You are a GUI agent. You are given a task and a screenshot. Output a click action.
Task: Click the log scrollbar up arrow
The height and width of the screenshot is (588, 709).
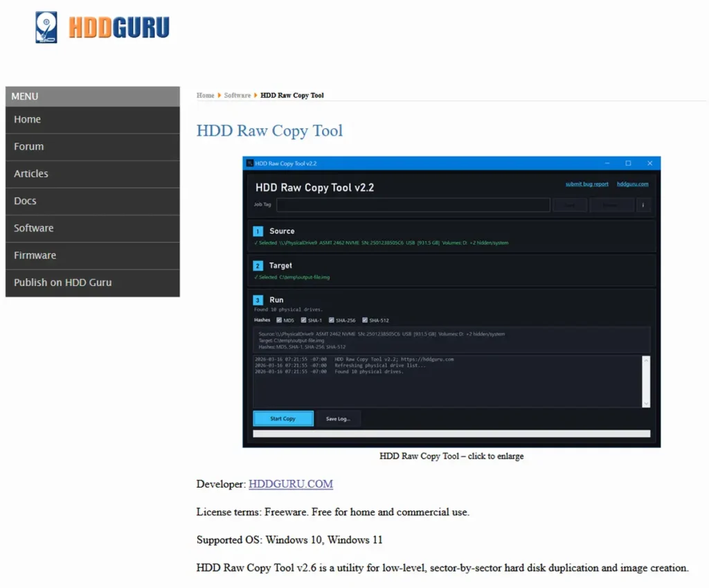click(x=646, y=361)
